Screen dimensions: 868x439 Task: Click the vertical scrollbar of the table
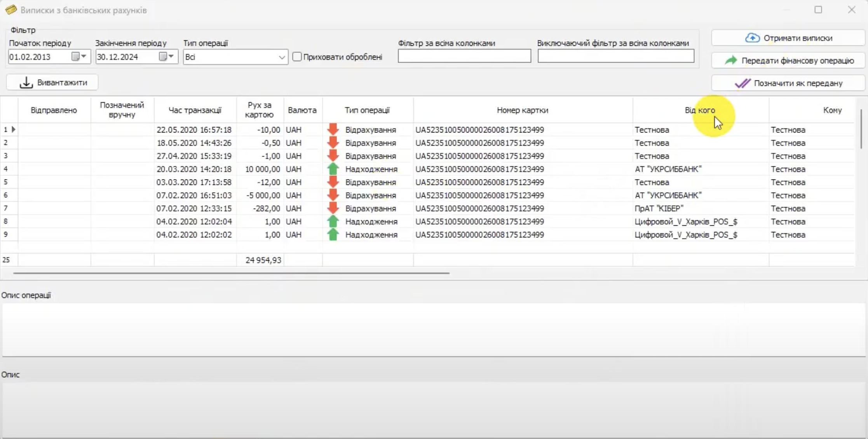861,128
